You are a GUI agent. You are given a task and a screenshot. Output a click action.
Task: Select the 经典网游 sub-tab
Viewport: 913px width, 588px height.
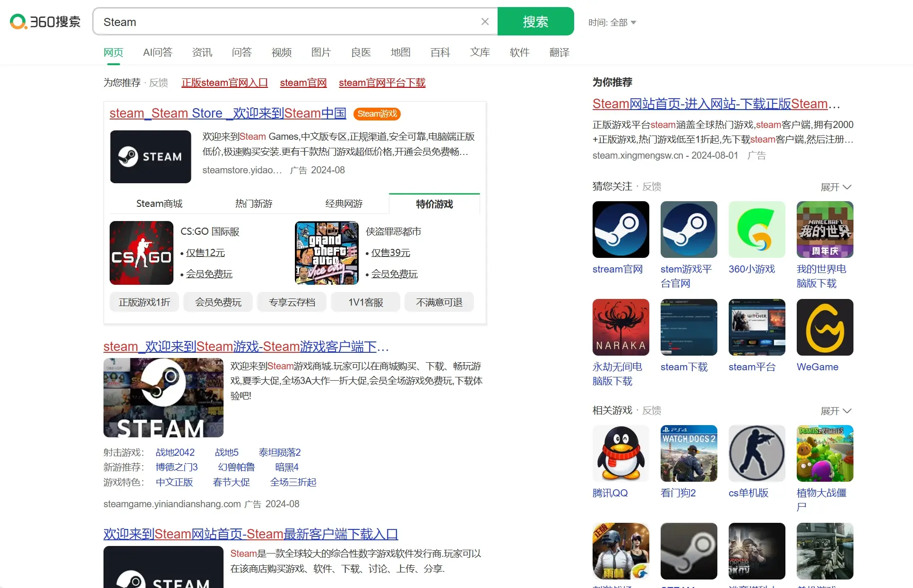click(x=344, y=204)
